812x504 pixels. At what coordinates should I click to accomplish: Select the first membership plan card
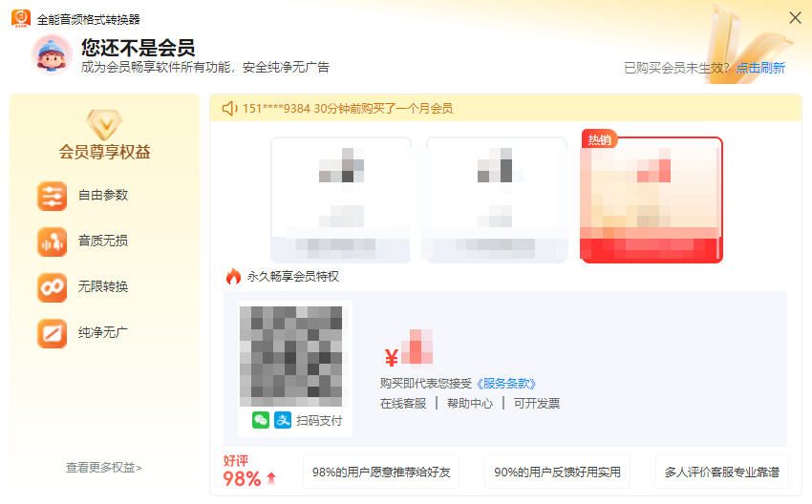click(341, 199)
